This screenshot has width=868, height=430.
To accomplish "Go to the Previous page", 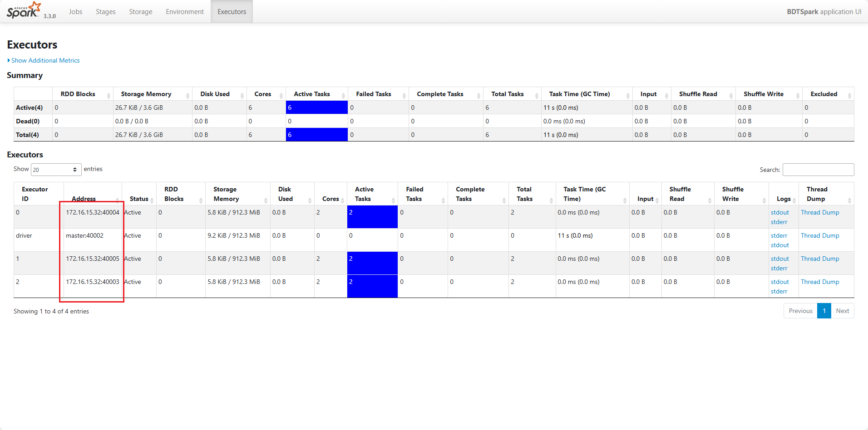I will click(x=800, y=311).
